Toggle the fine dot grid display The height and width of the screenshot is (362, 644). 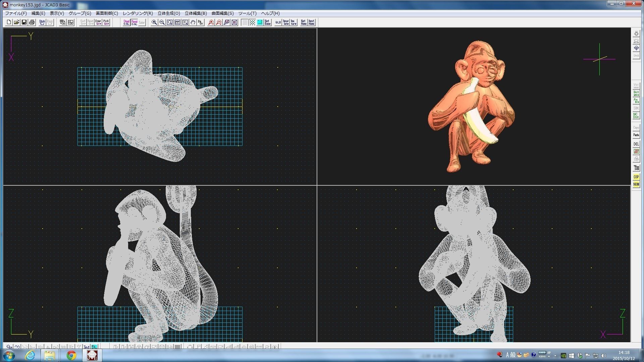(x=245, y=22)
